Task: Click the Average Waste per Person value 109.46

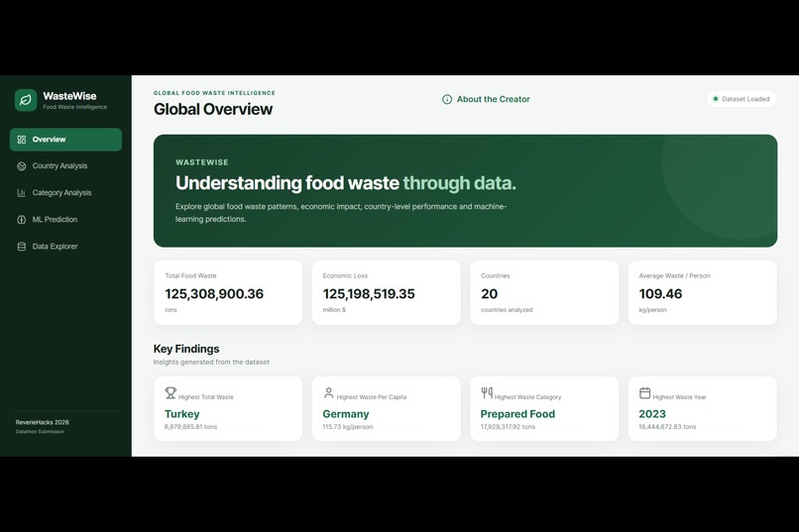Action: click(660, 294)
